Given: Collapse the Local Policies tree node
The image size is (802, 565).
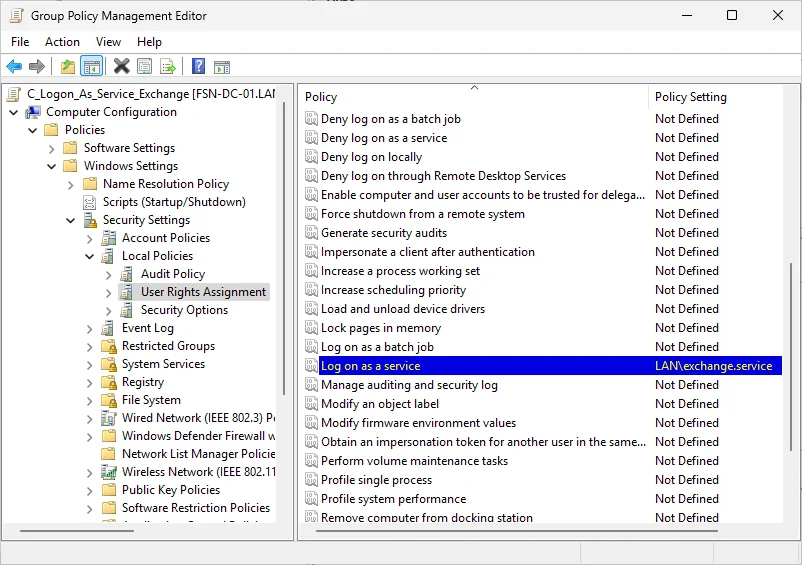Looking at the screenshot, I should tap(90, 256).
